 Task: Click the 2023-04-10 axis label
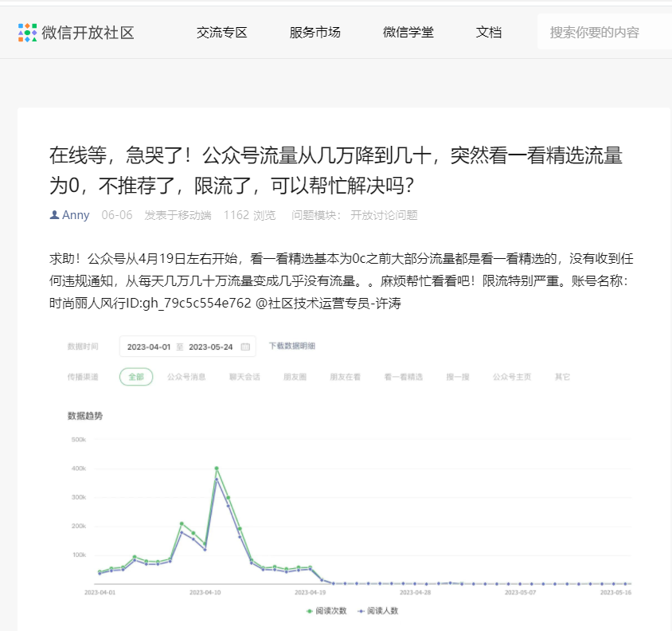[x=205, y=593]
